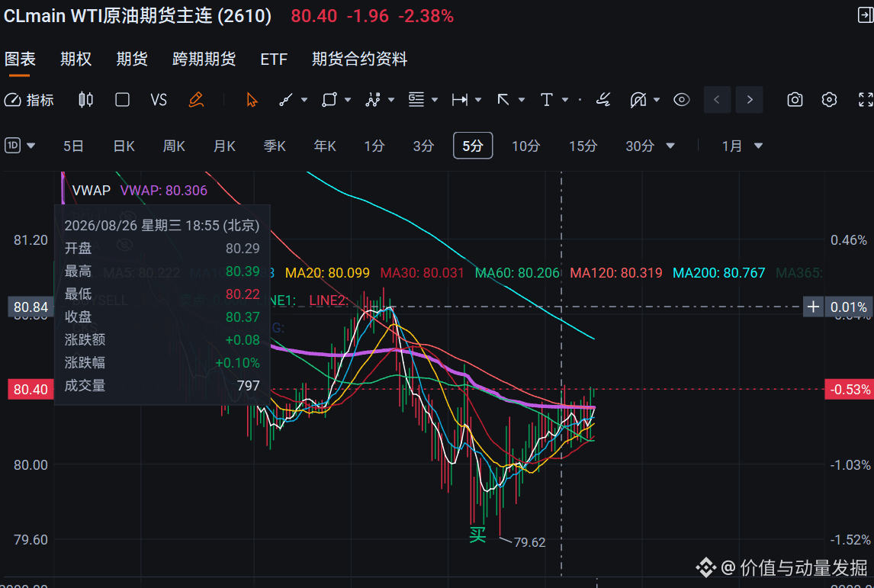Click the 79.62 low price label
The width and height of the screenshot is (874, 588).
[529, 542]
